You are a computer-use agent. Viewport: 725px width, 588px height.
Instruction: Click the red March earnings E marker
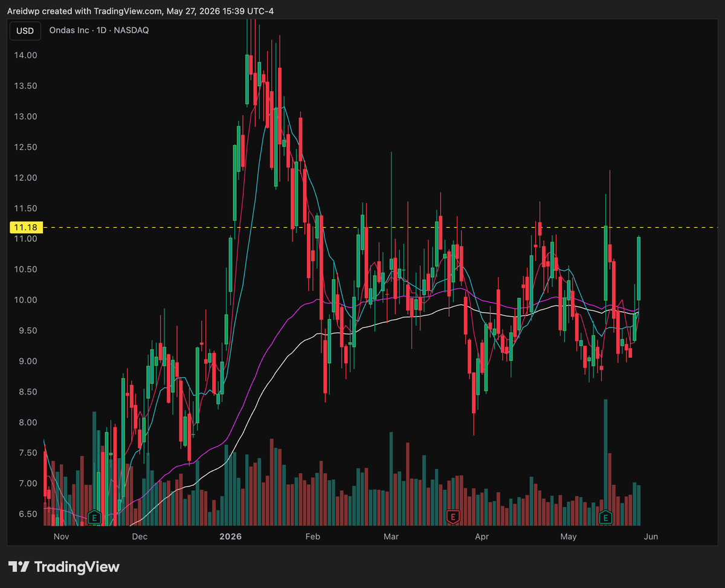tap(453, 517)
